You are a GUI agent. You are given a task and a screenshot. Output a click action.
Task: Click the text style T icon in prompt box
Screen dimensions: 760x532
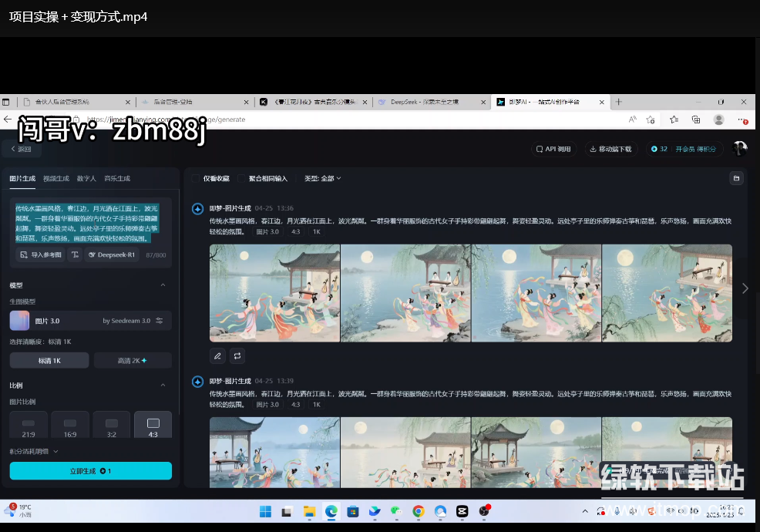point(75,254)
